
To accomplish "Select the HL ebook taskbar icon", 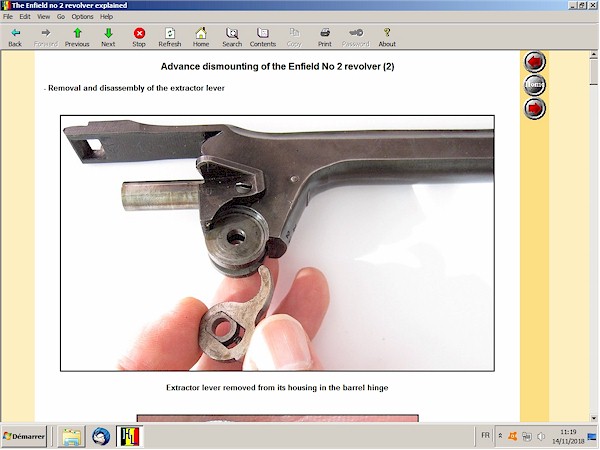I will tap(130, 436).
